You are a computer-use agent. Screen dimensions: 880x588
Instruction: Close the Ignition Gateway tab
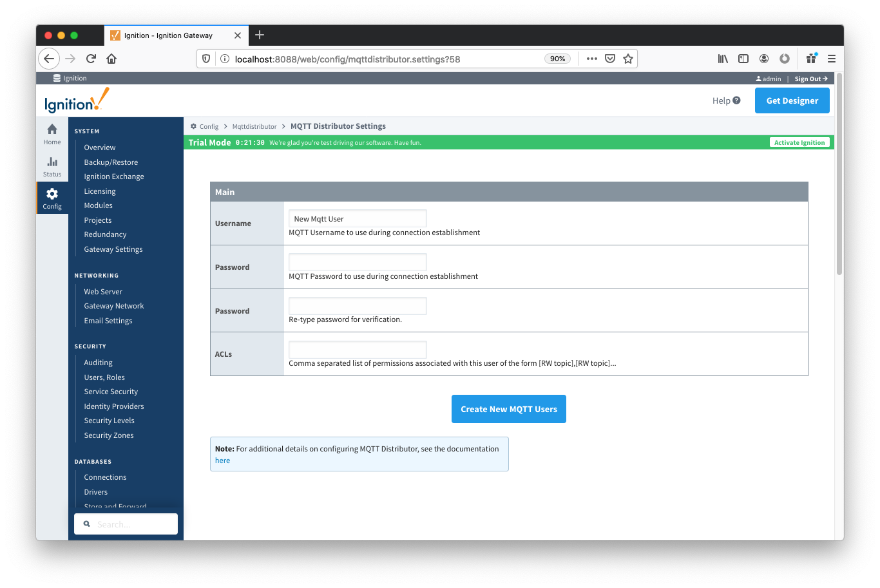tap(238, 35)
